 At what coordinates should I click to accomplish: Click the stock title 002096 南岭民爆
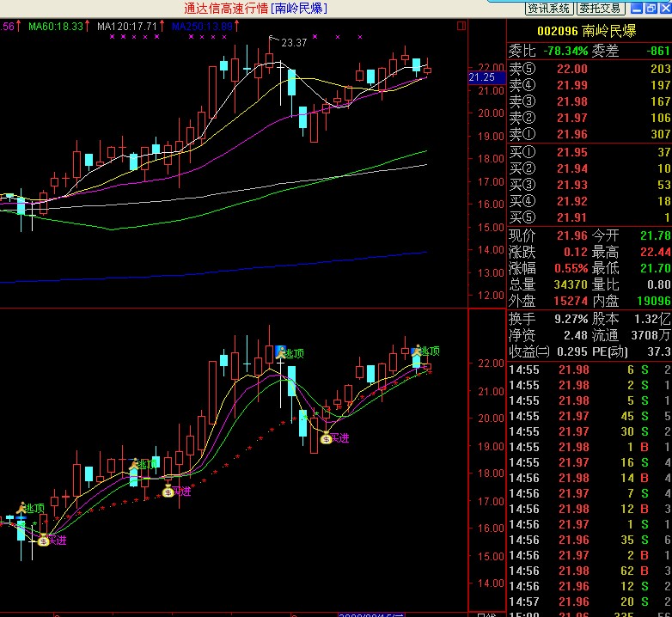pos(586,31)
